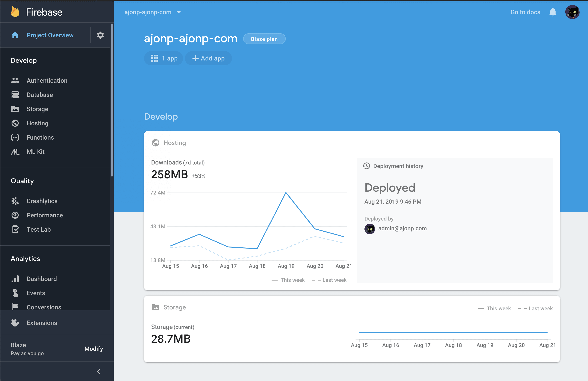Open notifications bell
Screen dimensions: 588x381
coord(553,12)
